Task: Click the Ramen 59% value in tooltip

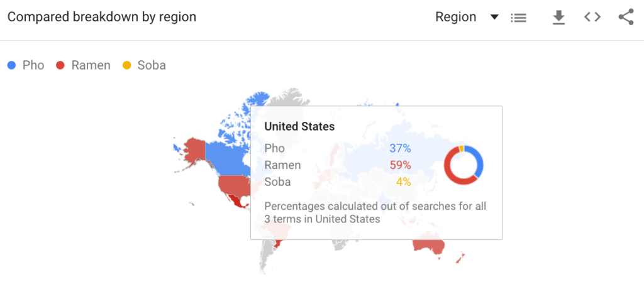Action: 399,165
